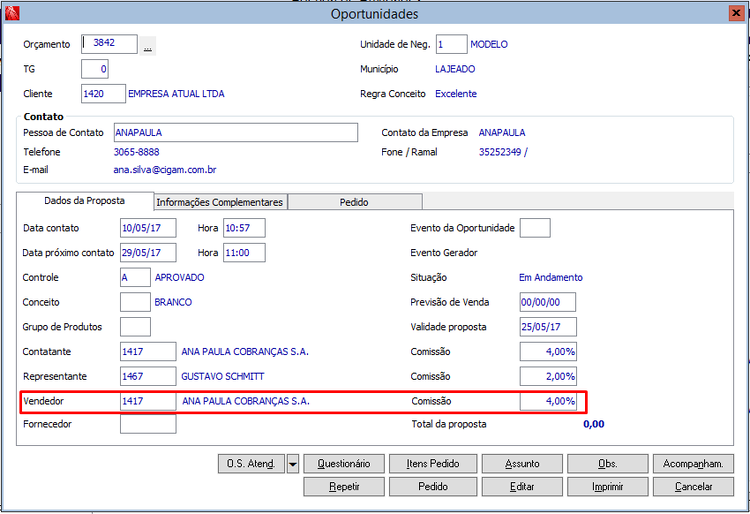
Task: Print with the Imprimir button
Action: [607, 487]
